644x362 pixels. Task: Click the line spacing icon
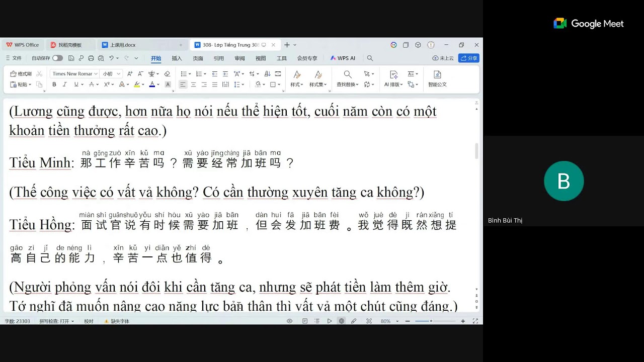pos(237,84)
